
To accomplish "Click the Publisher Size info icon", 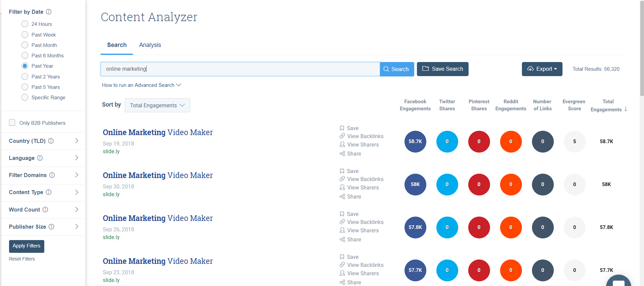I will point(51,227).
